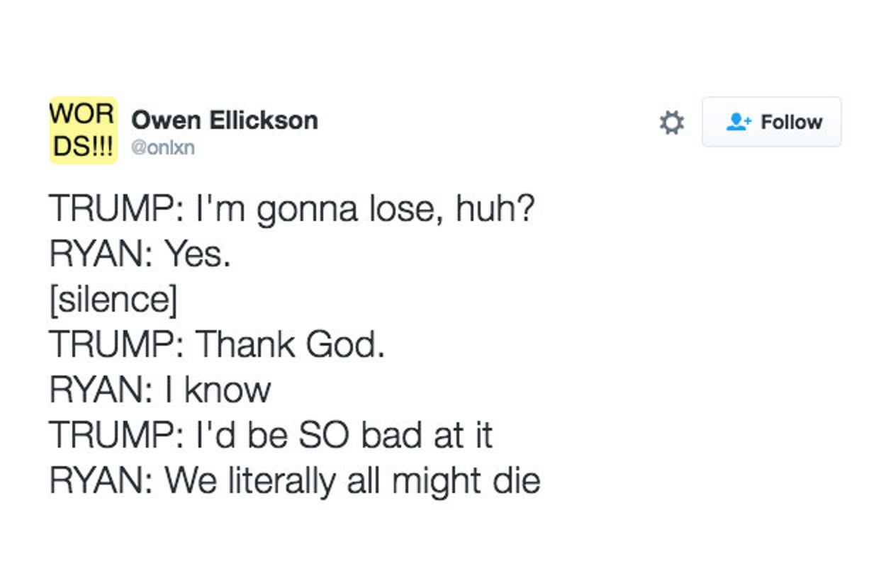Image resolution: width=886 pixels, height=588 pixels.
Task: Click the person-plus icon in Follow
Action: (739, 123)
